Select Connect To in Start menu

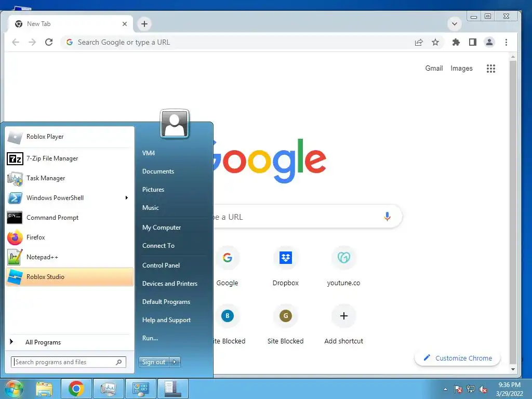coord(158,246)
